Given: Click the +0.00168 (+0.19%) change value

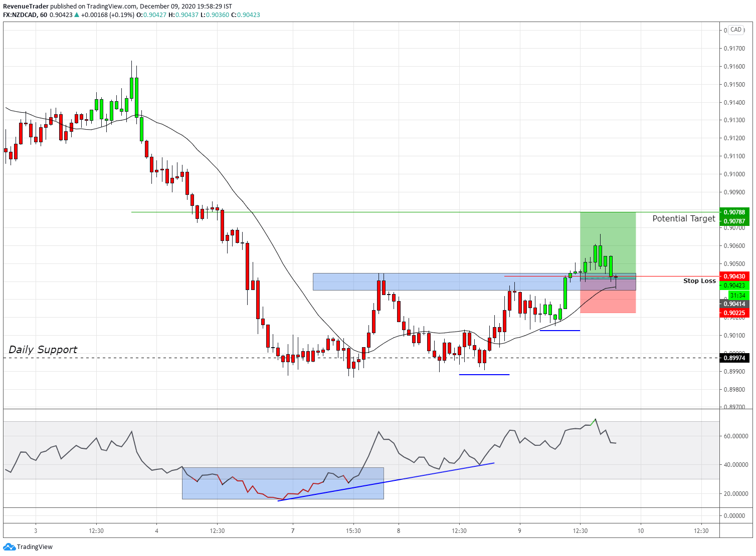Looking at the screenshot, I should pyautogui.click(x=108, y=15).
